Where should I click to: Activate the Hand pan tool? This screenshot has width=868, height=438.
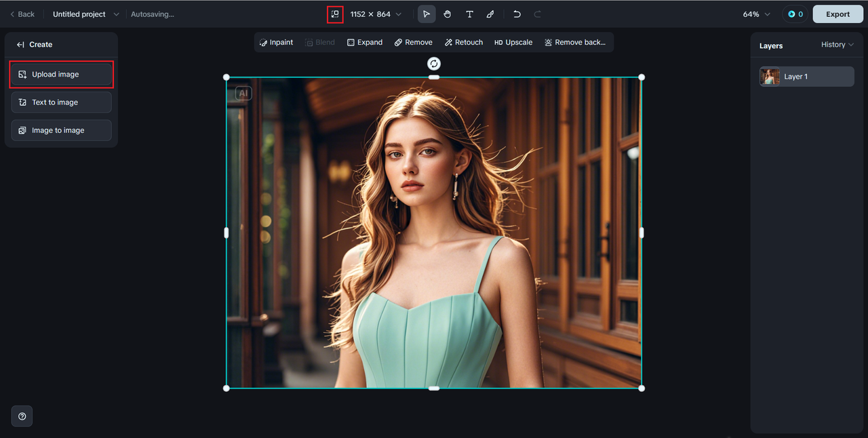coord(448,14)
